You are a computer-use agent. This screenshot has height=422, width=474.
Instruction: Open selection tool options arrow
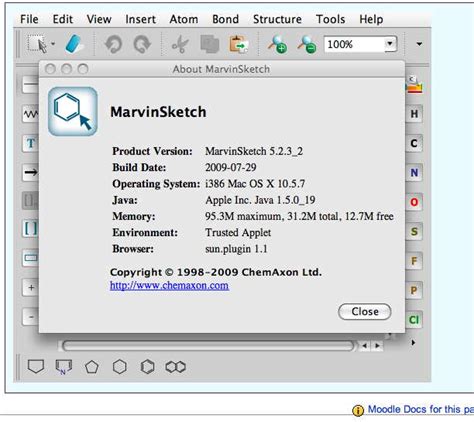click(x=53, y=44)
